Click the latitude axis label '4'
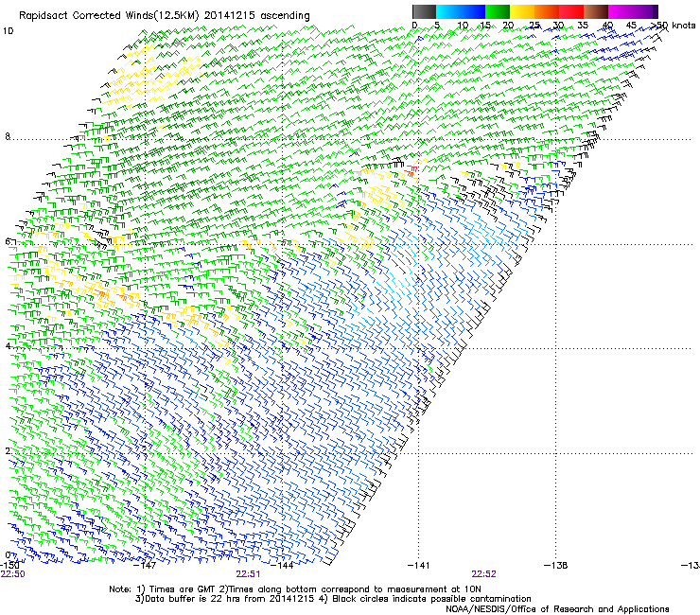 point(8,346)
